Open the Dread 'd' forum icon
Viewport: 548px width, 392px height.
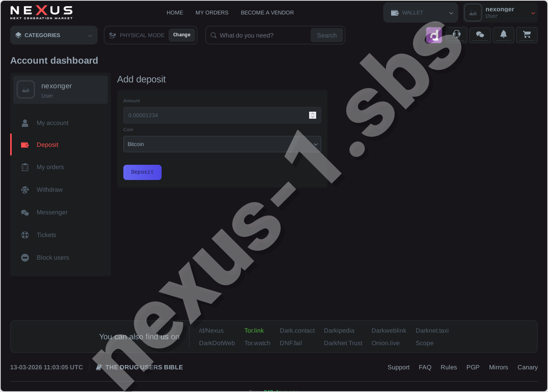click(434, 35)
